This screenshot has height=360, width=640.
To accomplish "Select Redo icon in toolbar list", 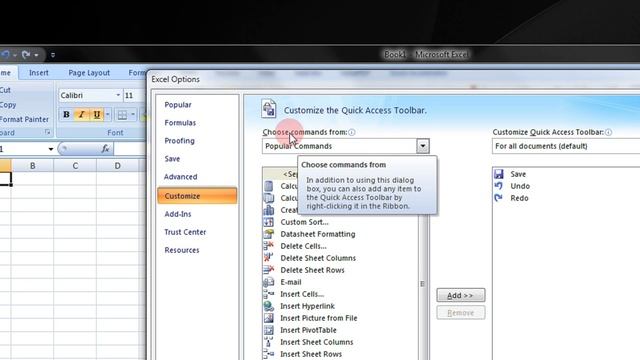I will [499, 198].
